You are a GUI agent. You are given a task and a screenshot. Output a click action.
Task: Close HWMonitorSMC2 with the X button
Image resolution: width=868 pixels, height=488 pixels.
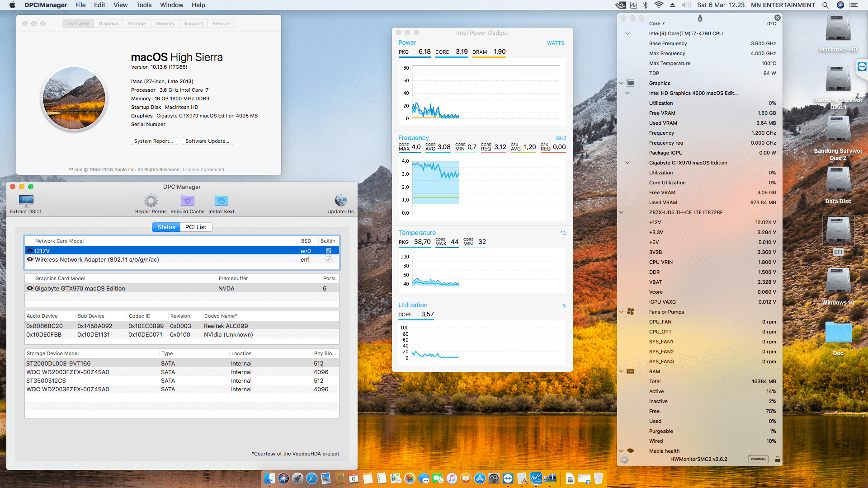tap(777, 18)
